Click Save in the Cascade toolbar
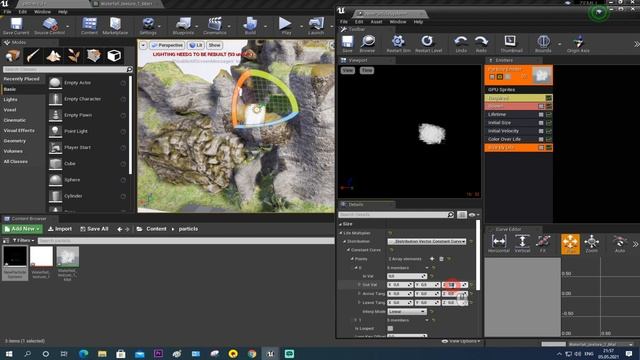 pos(347,44)
